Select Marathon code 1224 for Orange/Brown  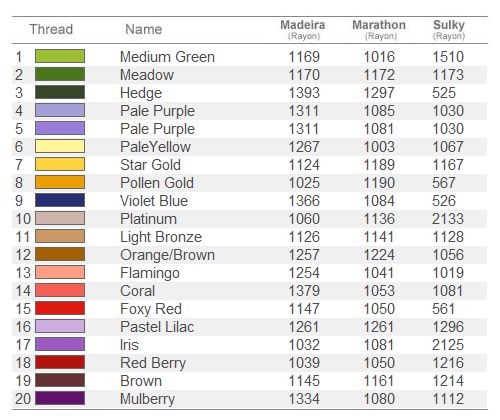379,255
